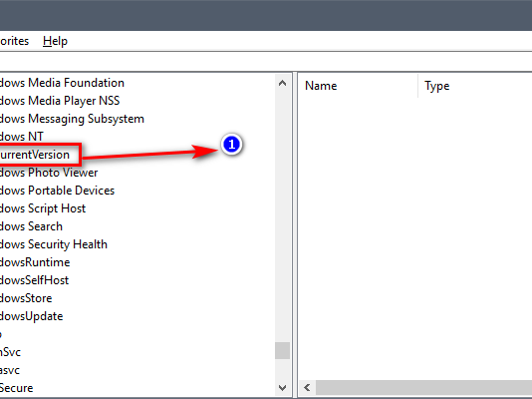Select the Windows Media Player NSS key
This screenshot has width=532, height=399.
(60, 101)
